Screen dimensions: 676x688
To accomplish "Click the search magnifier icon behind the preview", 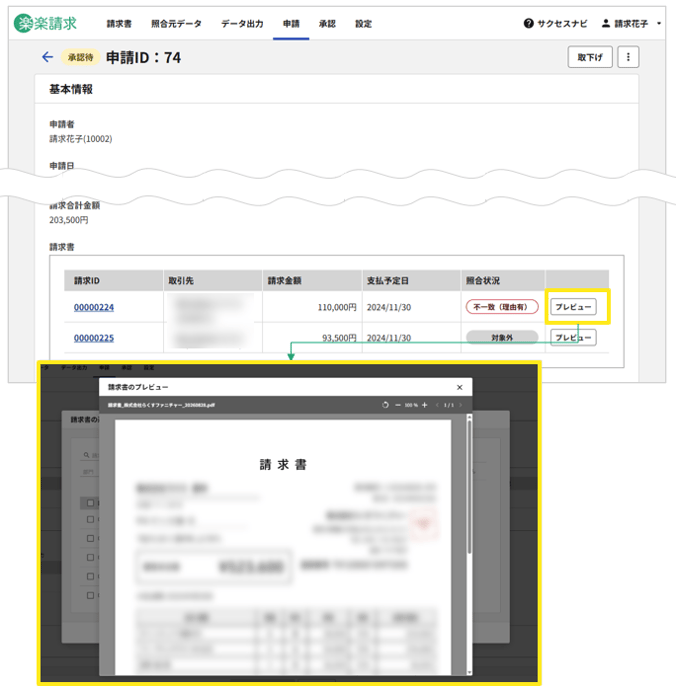I will [86, 455].
